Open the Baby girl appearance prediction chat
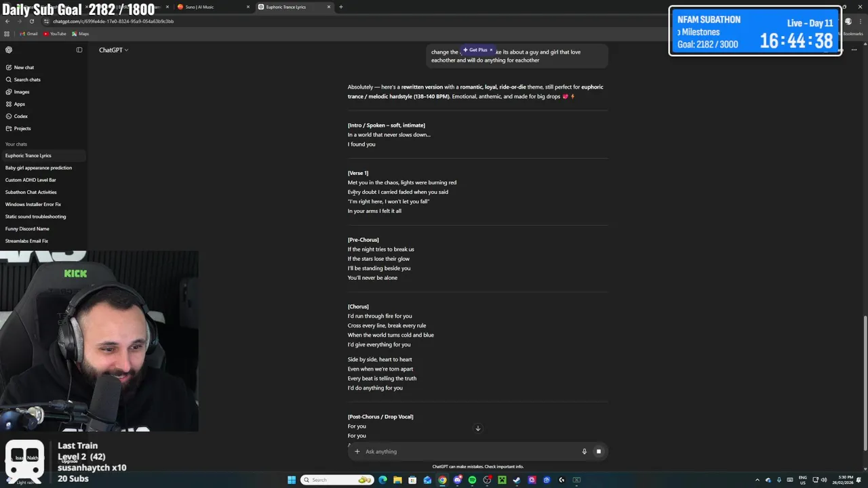This screenshot has width=868, height=488. click(x=43, y=167)
